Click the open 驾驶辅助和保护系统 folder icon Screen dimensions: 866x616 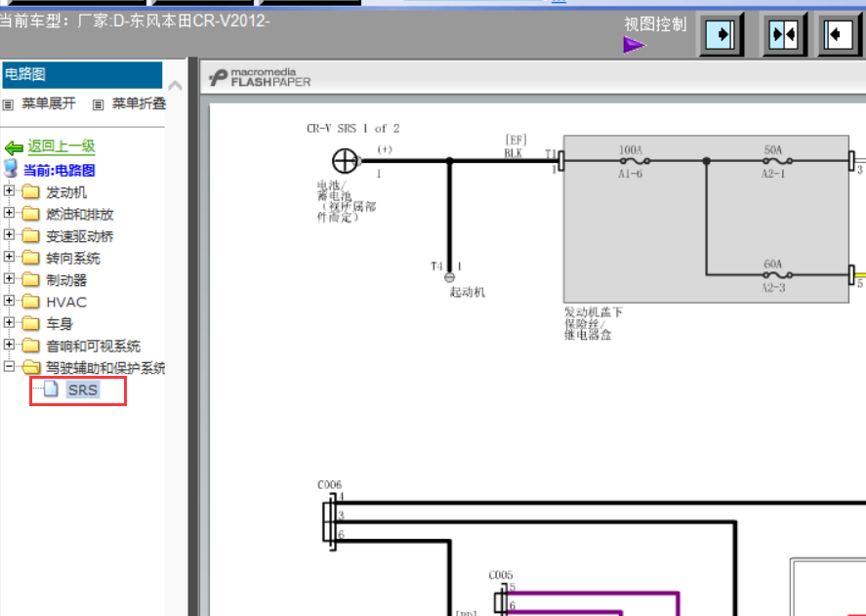pos(31,367)
